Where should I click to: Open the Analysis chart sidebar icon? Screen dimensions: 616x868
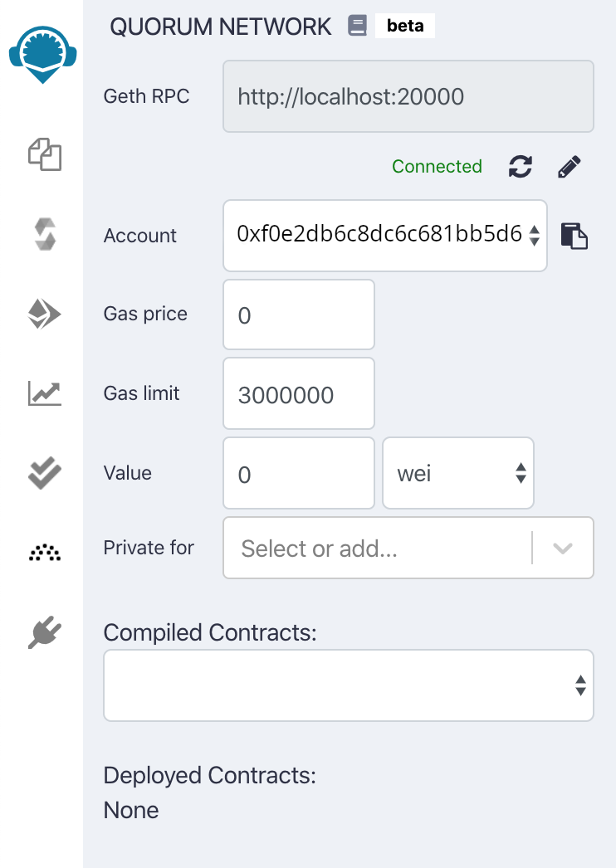click(45, 393)
